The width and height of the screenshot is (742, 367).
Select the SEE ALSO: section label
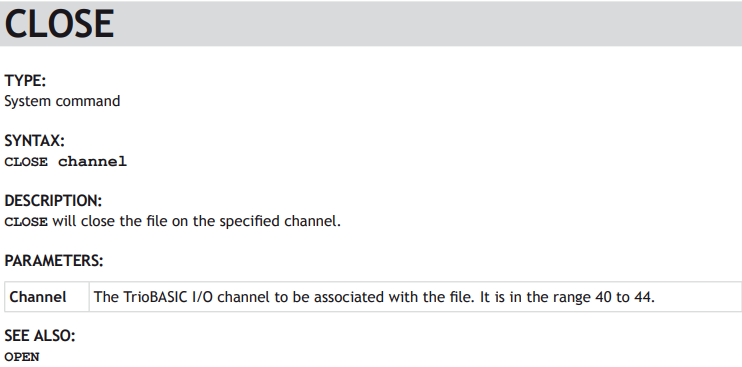click(40, 336)
